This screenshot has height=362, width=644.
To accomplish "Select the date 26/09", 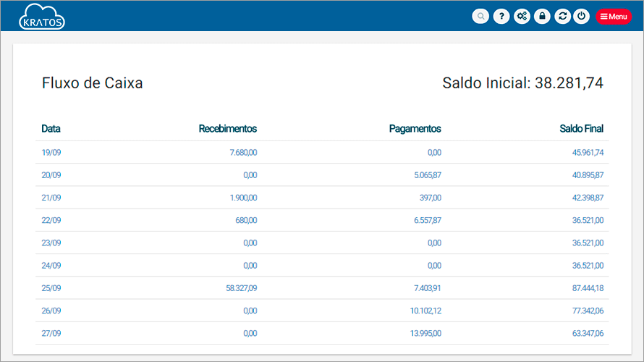I will (x=51, y=311).
